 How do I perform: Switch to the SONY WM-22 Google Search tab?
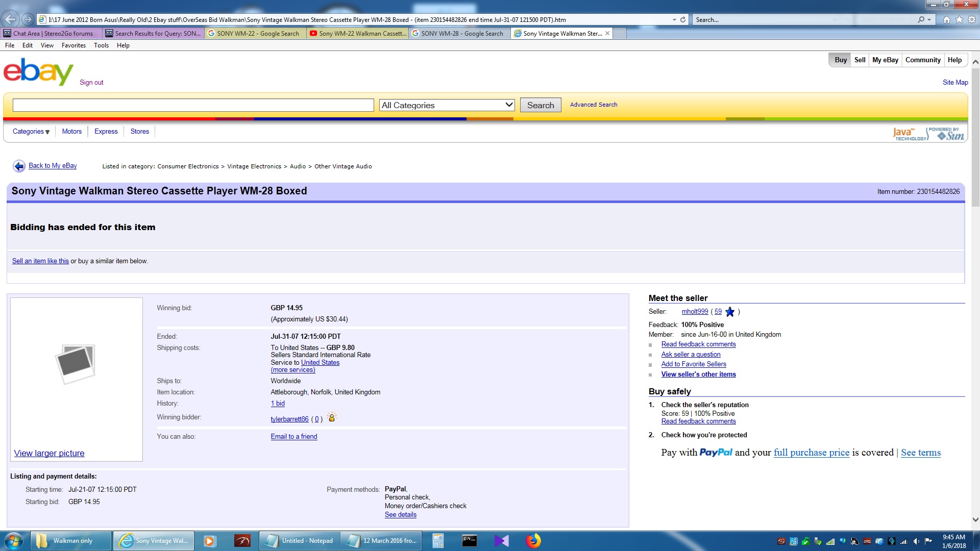[256, 34]
